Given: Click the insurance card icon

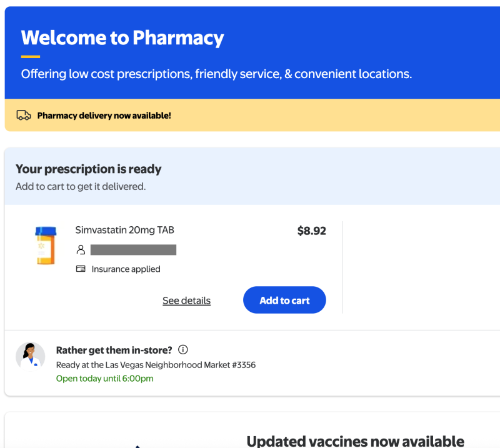Looking at the screenshot, I should [x=81, y=269].
